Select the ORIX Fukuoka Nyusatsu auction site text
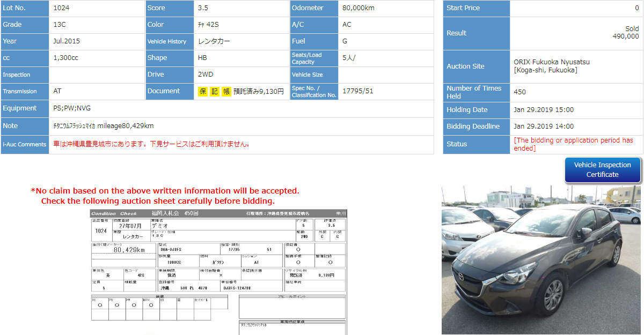The width and height of the screenshot is (644, 335). [551, 66]
